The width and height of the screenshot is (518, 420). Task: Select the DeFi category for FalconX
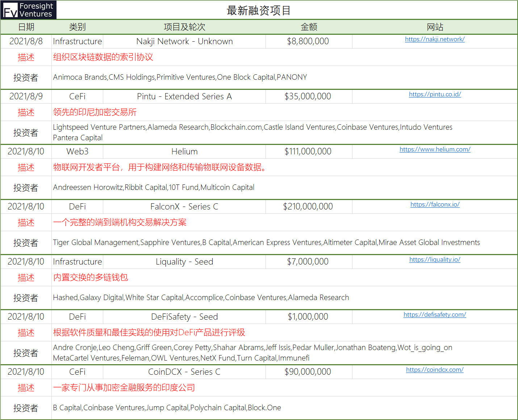77,207
